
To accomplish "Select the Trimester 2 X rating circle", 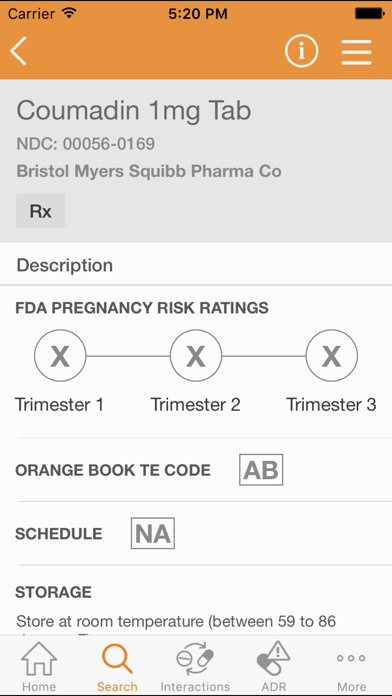I will pos(196,356).
